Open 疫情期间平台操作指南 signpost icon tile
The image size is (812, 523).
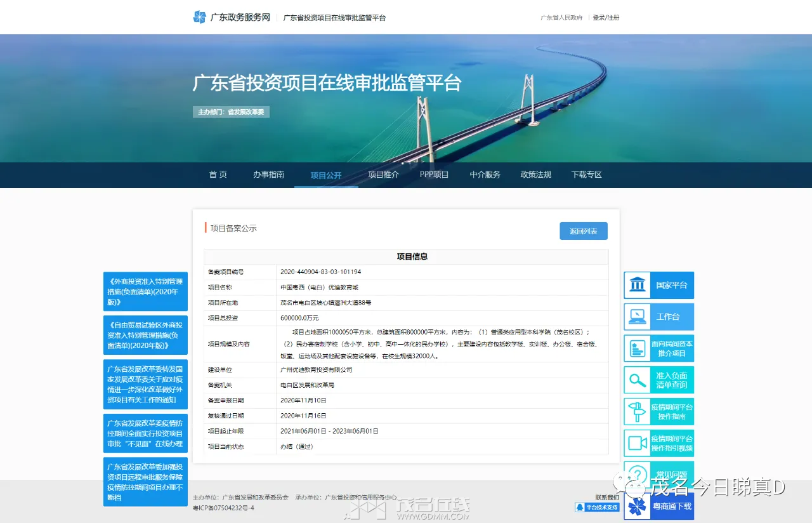[x=659, y=411]
